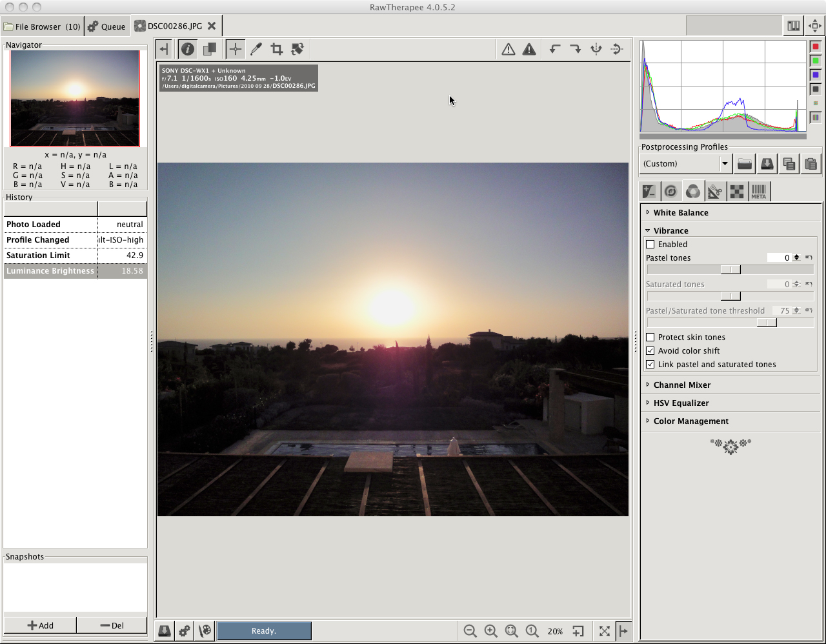Select the Crop tool
This screenshot has height=644, width=826.
click(x=277, y=49)
